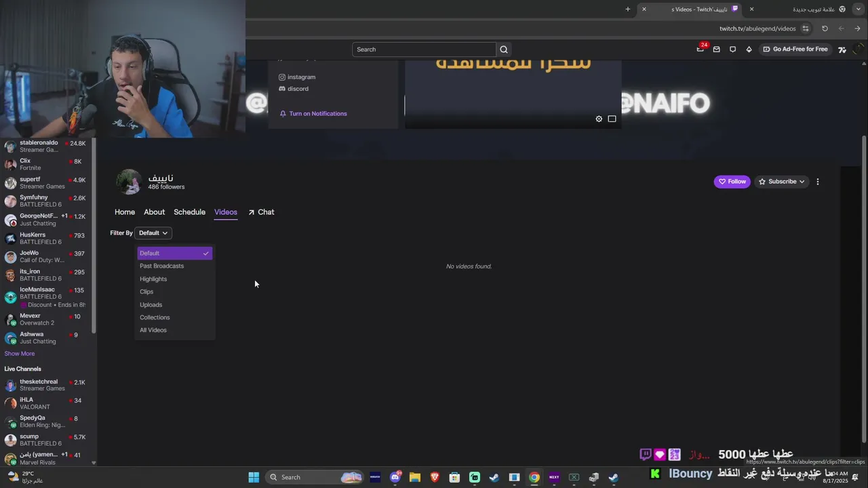This screenshot has width=868, height=488.
Task: Open thesketchreal in Live Channels list
Action: coord(46,385)
